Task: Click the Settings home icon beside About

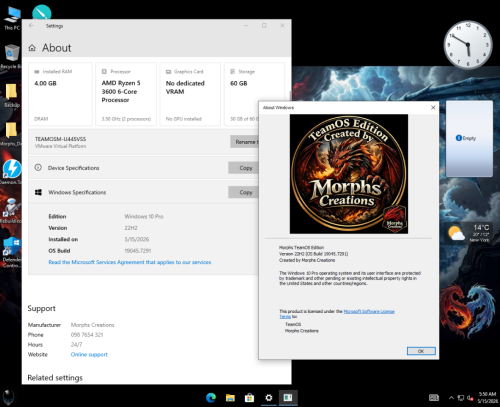Action: (32, 48)
